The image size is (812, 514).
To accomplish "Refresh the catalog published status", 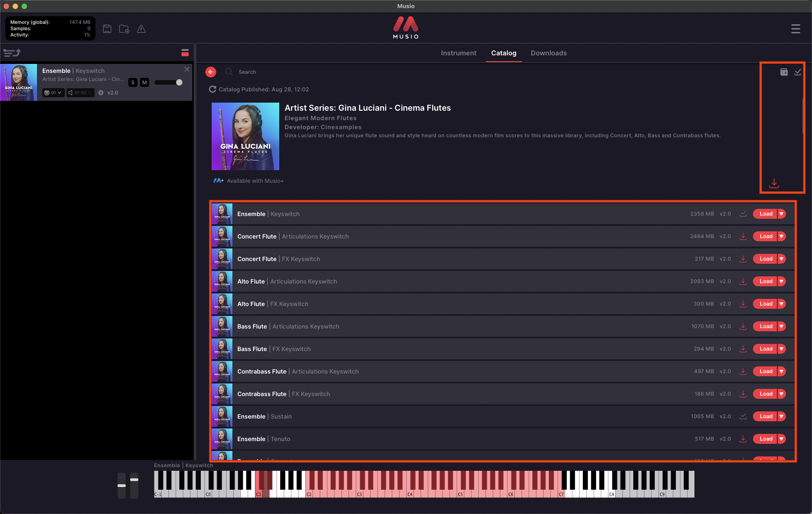I will point(213,89).
